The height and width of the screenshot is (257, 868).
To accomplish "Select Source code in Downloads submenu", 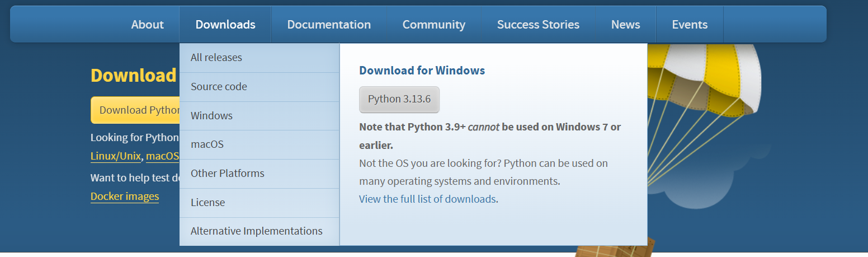I will click(x=219, y=87).
